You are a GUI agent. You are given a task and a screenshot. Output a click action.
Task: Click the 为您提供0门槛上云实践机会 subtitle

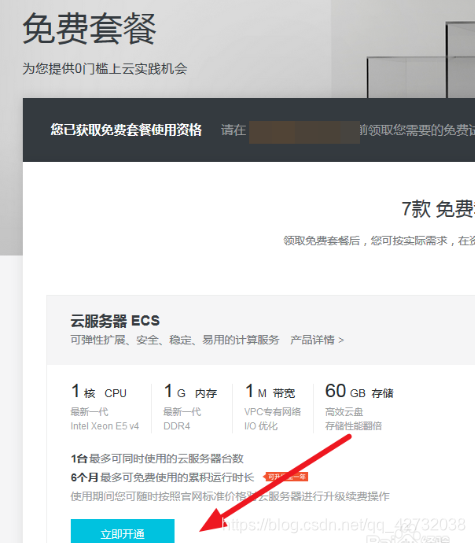point(105,69)
